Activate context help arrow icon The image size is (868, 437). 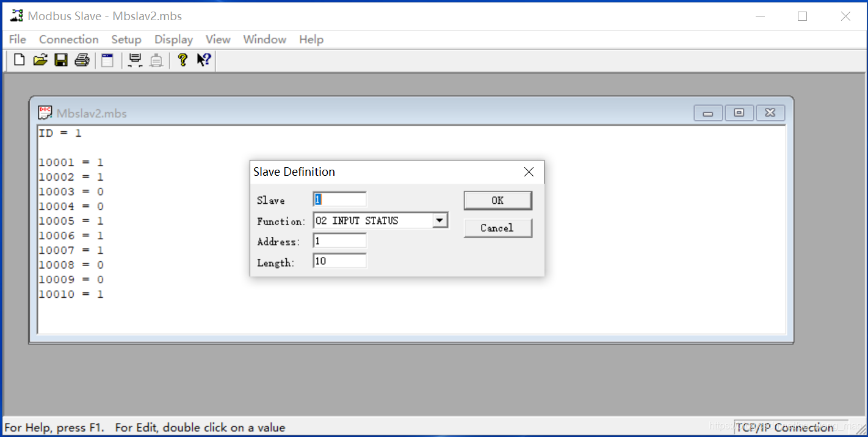203,60
